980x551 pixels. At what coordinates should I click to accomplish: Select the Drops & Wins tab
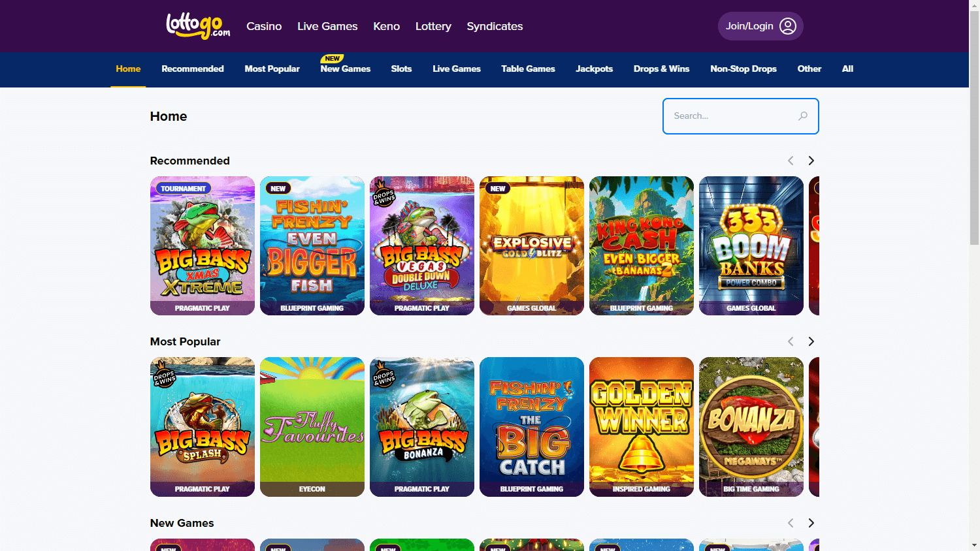[x=661, y=69]
